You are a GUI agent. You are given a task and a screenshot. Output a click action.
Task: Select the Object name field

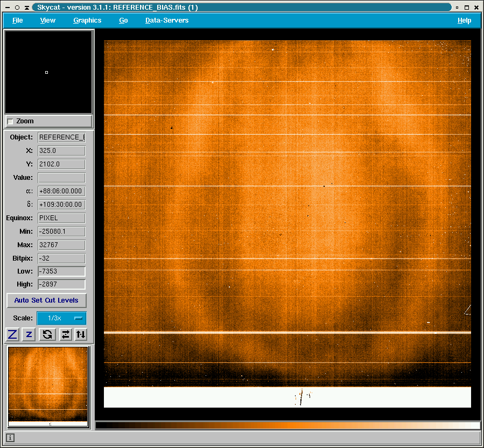(61, 137)
